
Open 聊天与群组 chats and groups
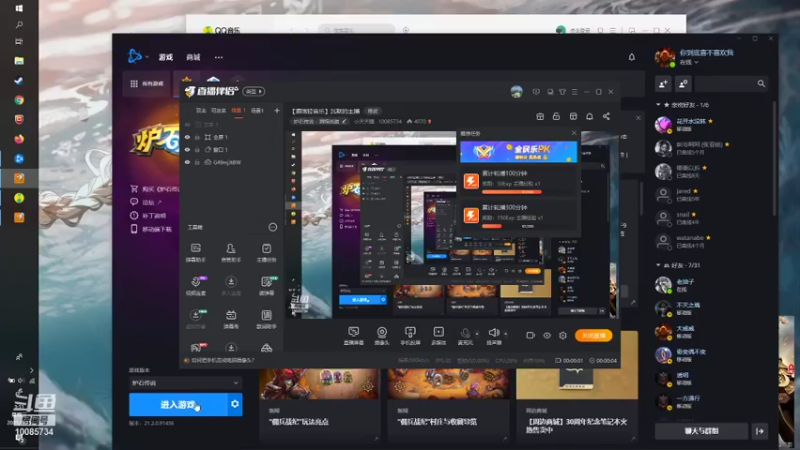pyautogui.click(x=702, y=431)
